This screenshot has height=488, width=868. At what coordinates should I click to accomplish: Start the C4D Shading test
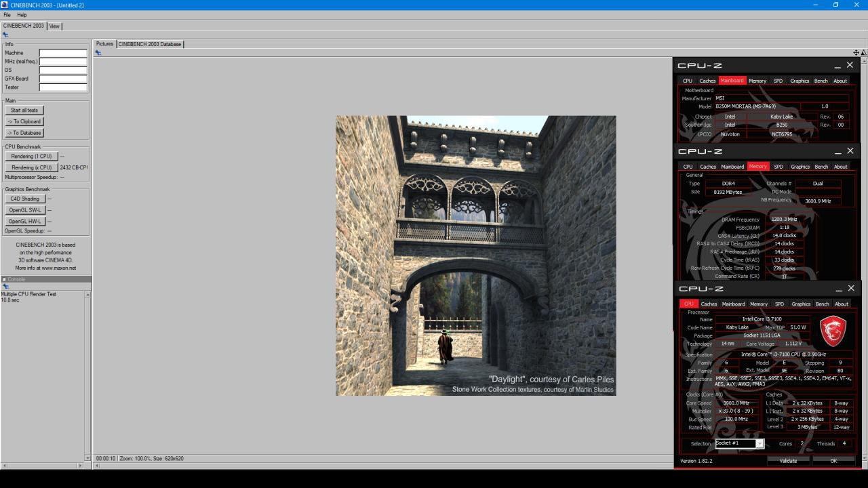tap(25, 199)
